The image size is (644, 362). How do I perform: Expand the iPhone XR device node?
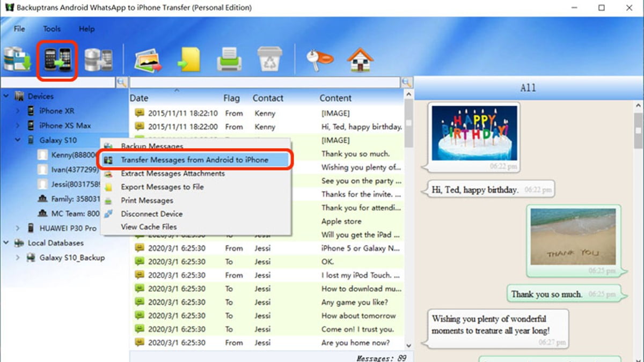(x=18, y=111)
